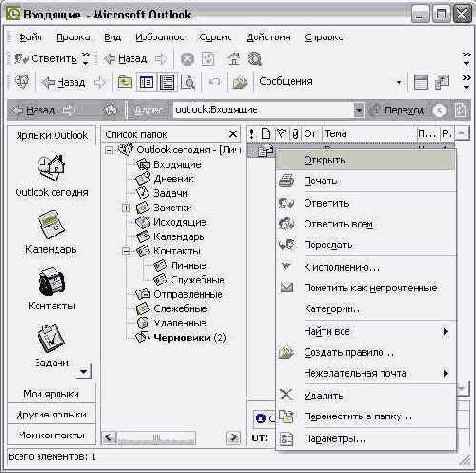Click the Outlook bar scroll-down arrow

[x=83, y=371]
